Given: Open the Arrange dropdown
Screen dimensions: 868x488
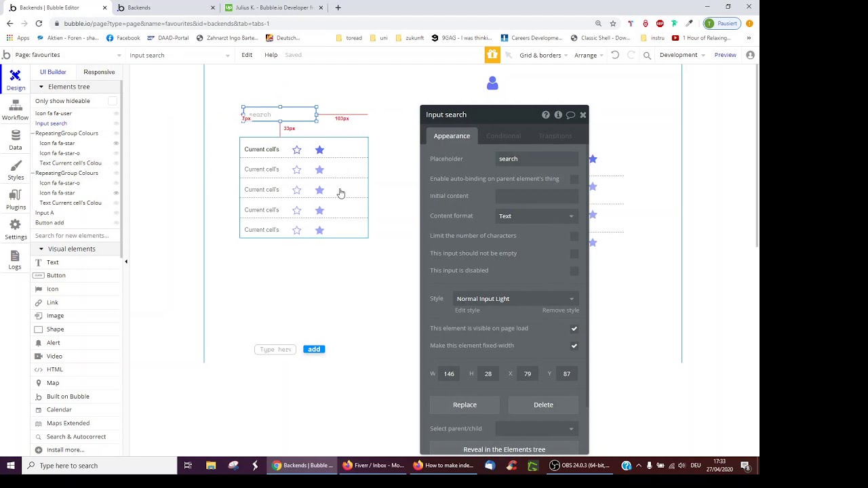Looking at the screenshot, I should coord(589,55).
